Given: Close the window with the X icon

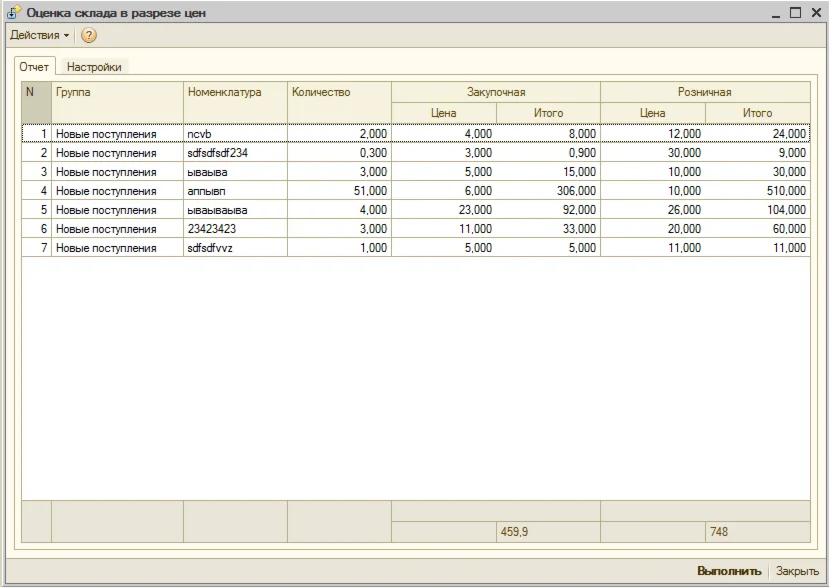Looking at the screenshot, I should 815,13.
